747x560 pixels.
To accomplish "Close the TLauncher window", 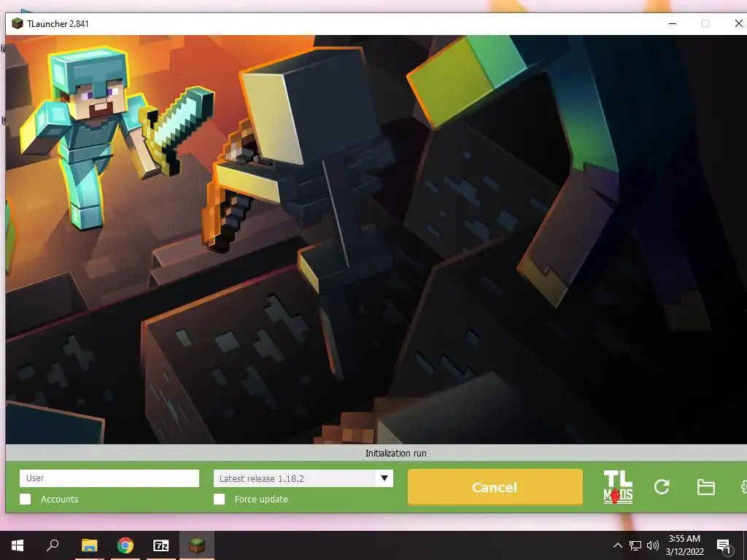I will [x=738, y=23].
